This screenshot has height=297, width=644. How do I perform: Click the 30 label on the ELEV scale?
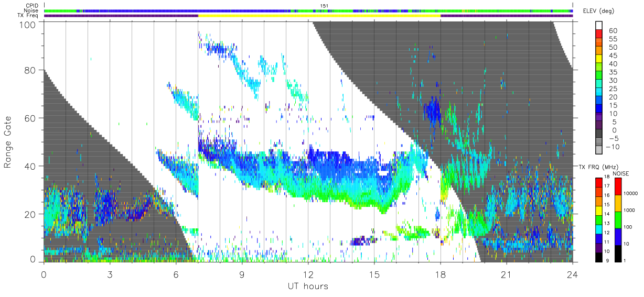[x=612, y=81]
